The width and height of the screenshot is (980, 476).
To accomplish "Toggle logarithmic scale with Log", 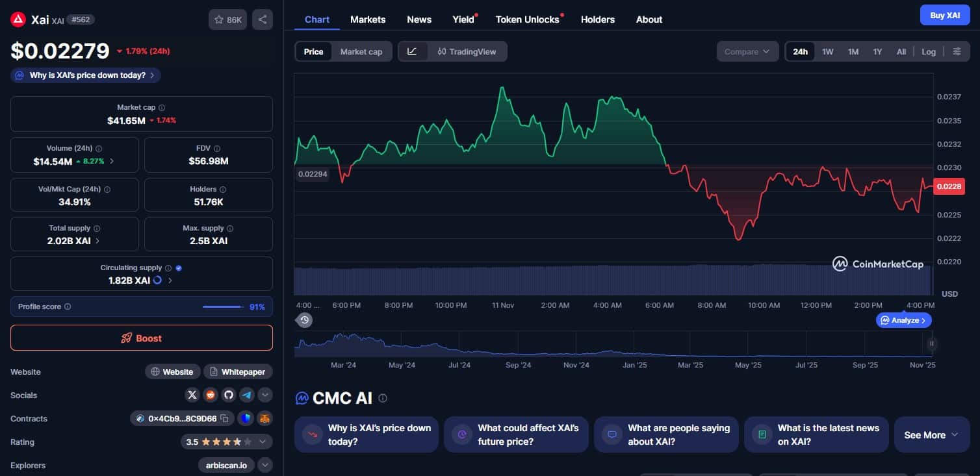I will (929, 51).
